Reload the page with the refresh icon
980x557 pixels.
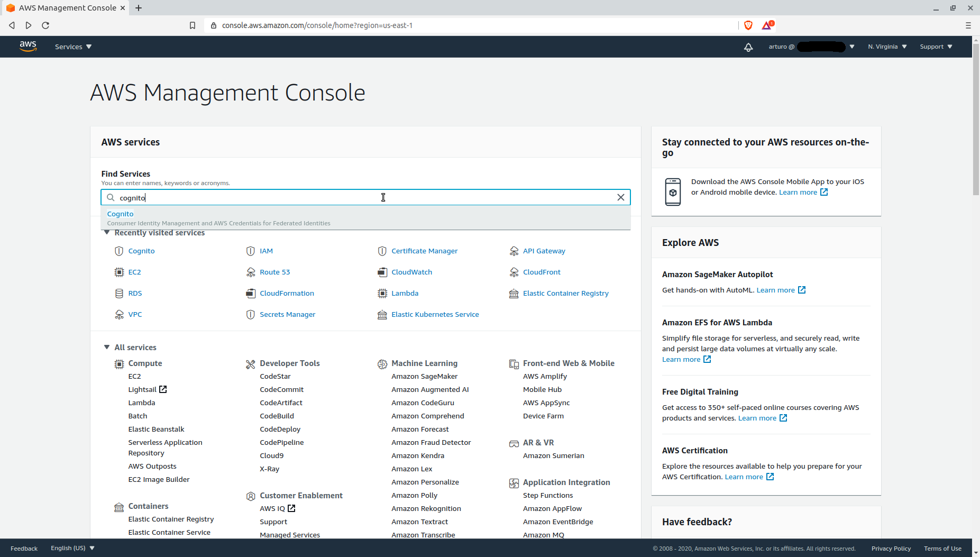45,25
